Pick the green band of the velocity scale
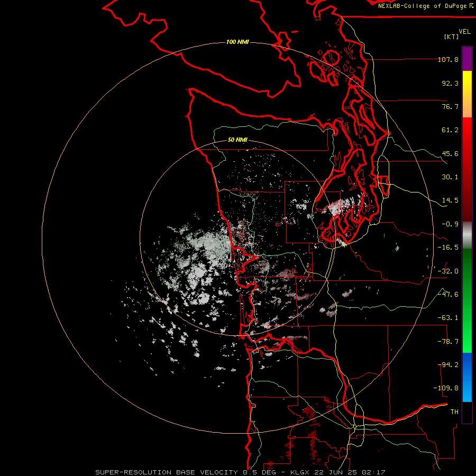Viewport: 476px width, 476px height. 467,300
